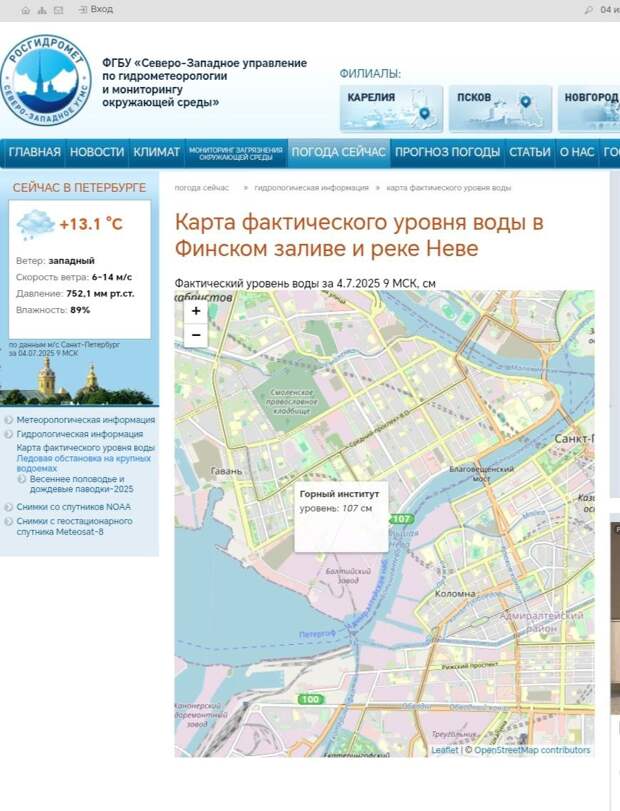The image size is (620, 811).
Task: Click the Сейчас в Петербурге heading
Action: [79, 187]
